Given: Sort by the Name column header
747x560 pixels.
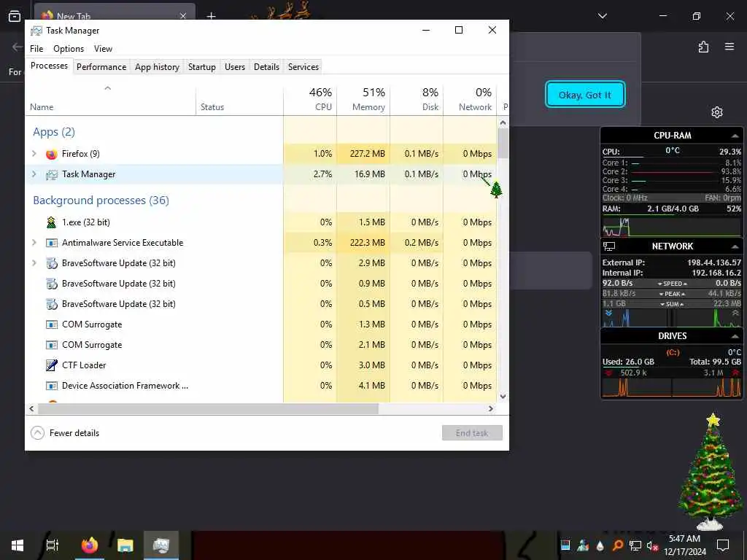Looking at the screenshot, I should 110,101.
